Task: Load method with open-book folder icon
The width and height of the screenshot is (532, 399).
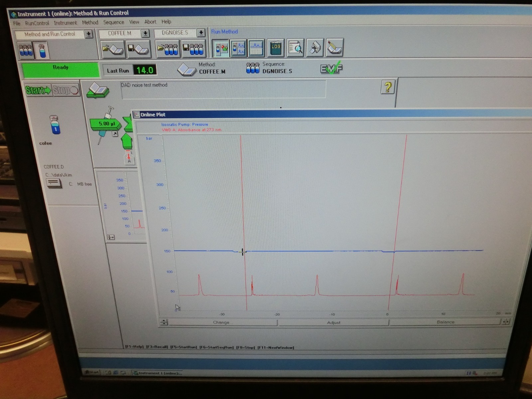Action: coord(113,49)
